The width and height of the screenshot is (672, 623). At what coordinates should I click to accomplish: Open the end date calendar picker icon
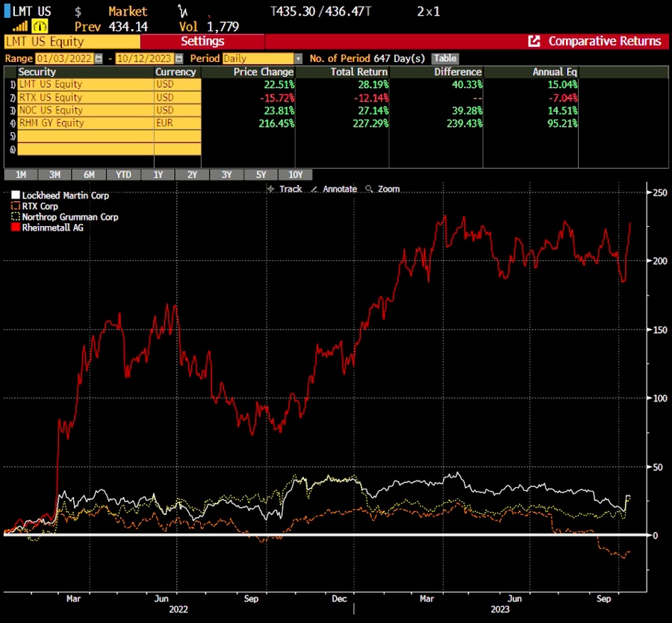(179, 59)
